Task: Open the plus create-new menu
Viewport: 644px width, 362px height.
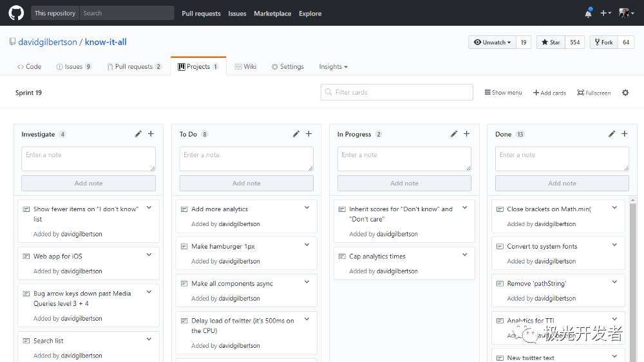Action: [605, 13]
